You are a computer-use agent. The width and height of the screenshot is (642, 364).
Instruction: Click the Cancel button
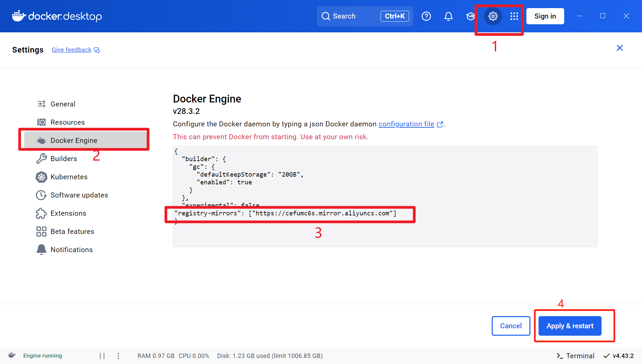click(x=511, y=326)
